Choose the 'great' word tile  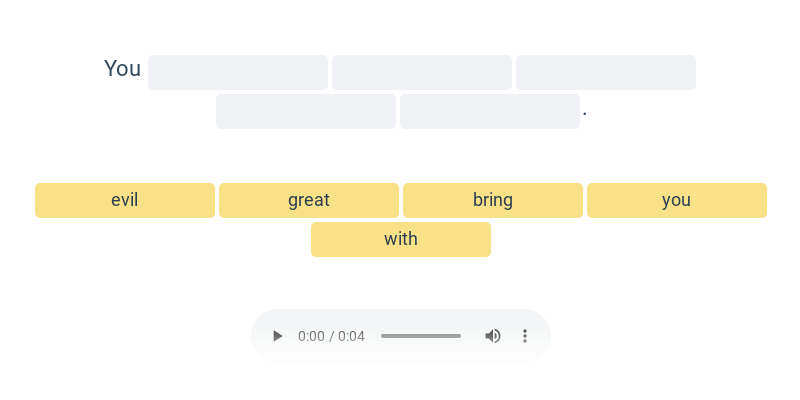pyautogui.click(x=309, y=201)
